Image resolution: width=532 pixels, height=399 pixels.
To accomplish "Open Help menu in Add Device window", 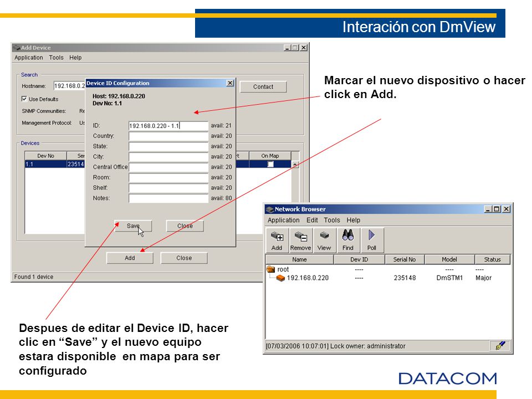I will (x=75, y=58).
